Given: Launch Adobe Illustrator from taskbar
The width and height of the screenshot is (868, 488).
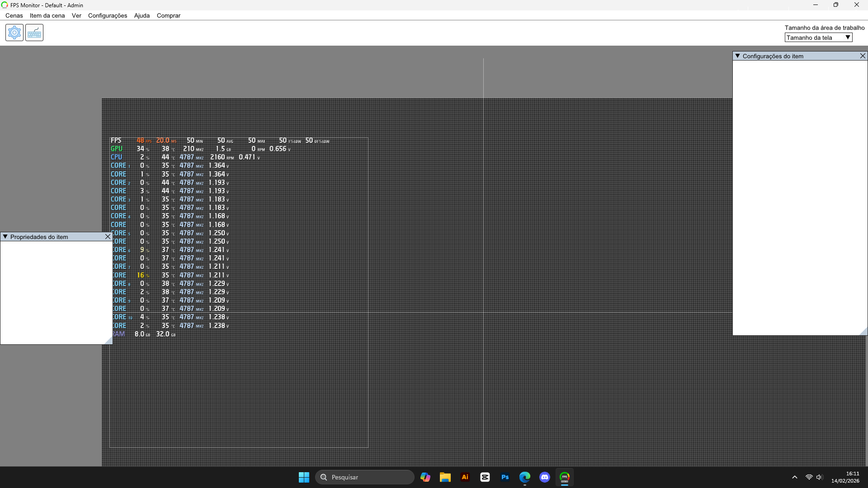Looking at the screenshot, I should 465,477.
